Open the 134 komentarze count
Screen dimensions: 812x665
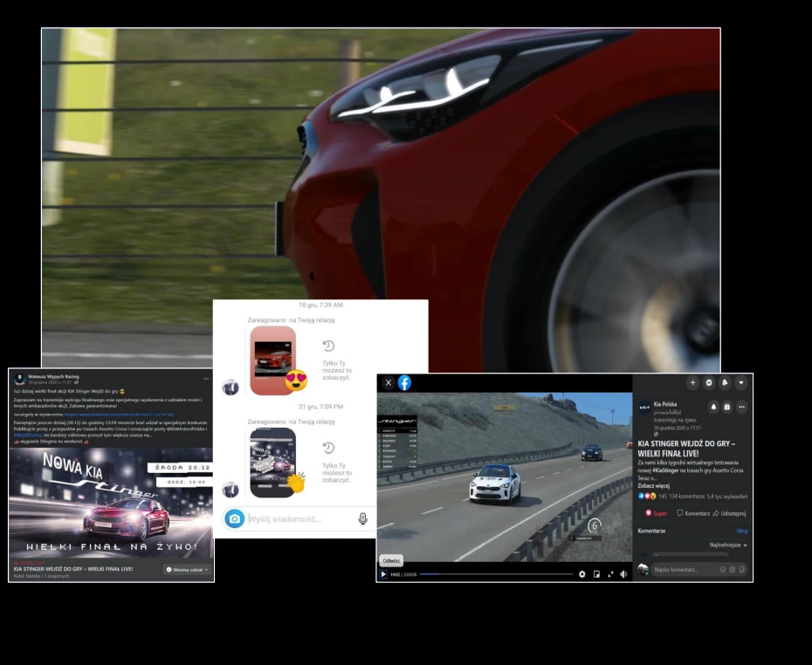pos(686,497)
